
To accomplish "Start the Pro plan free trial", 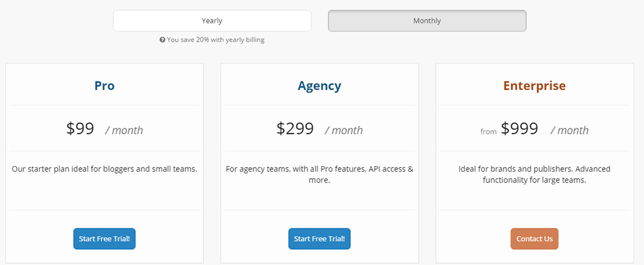I will pos(104,239).
